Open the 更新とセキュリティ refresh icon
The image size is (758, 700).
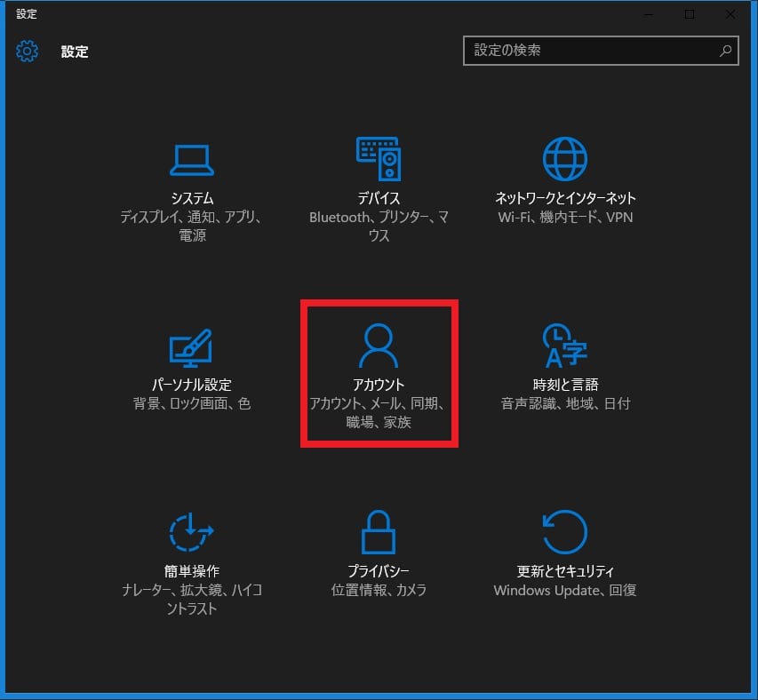point(564,532)
